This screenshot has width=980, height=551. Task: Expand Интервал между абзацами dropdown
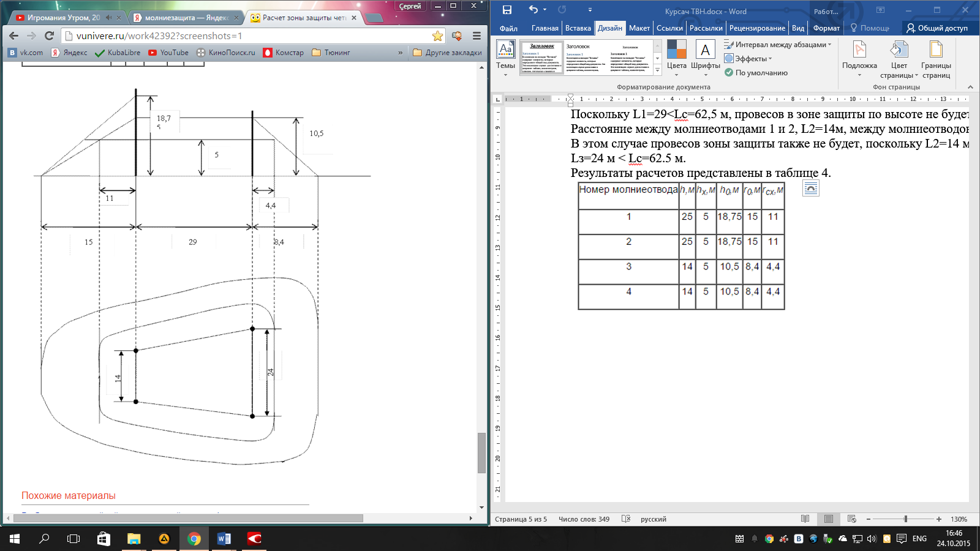[829, 45]
